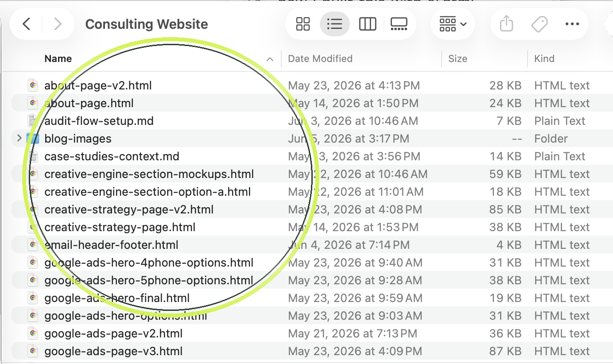
Task: Open the group-by options dropdown
Action: point(453,24)
